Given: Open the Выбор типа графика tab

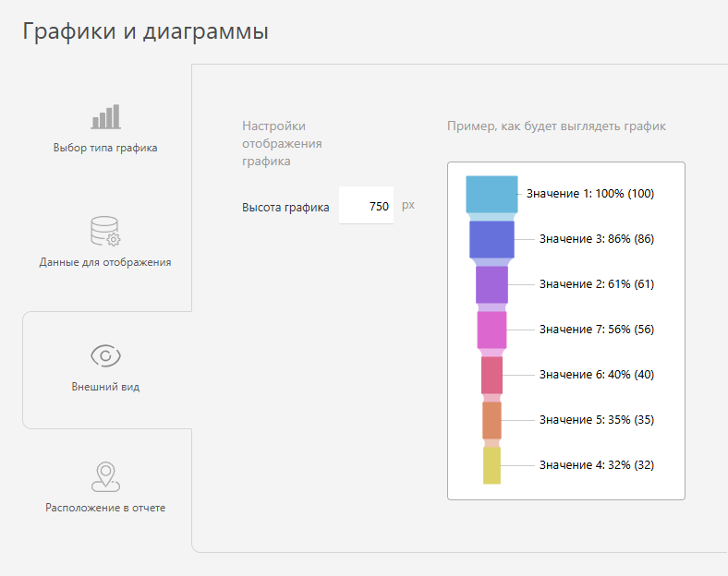Looking at the screenshot, I should [x=105, y=127].
